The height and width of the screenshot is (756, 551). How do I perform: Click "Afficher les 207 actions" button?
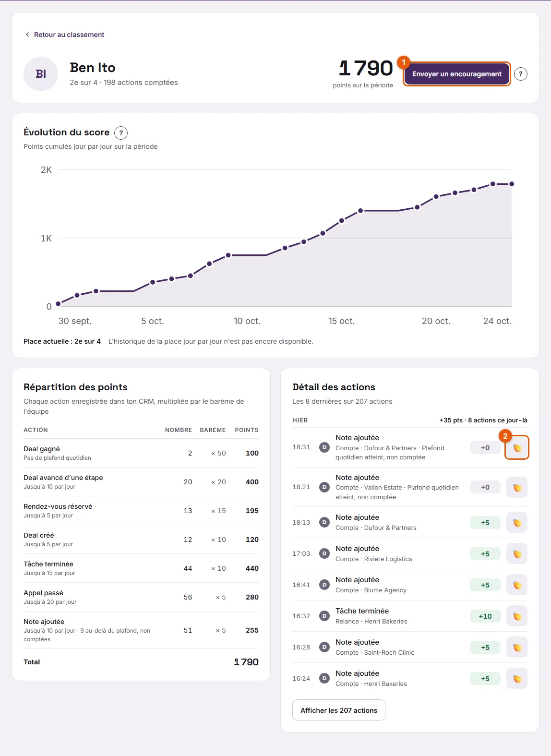click(339, 710)
